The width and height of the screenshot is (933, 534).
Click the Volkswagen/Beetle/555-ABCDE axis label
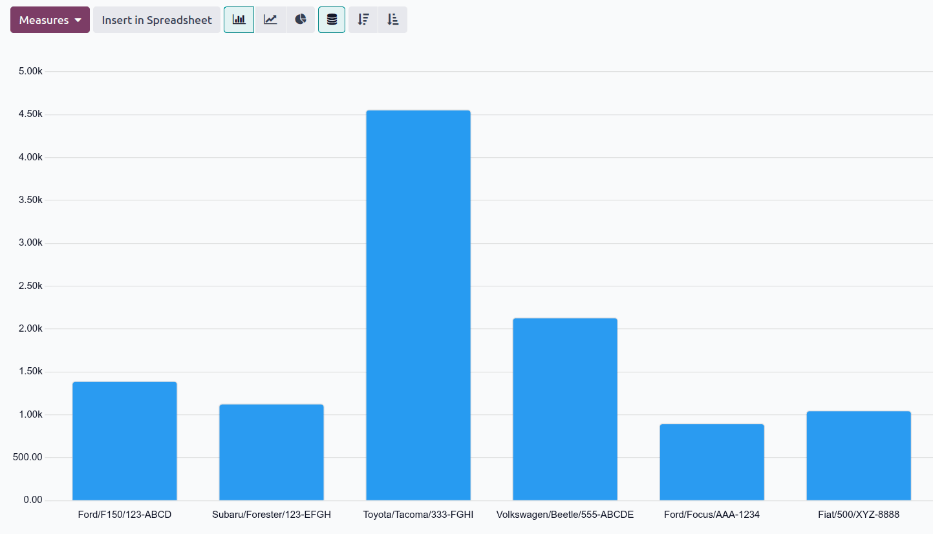pyautogui.click(x=565, y=515)
